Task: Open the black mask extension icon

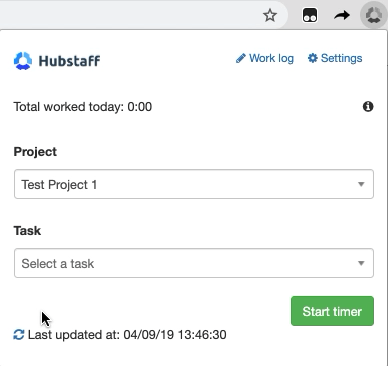Action: [x=310, y=15]
